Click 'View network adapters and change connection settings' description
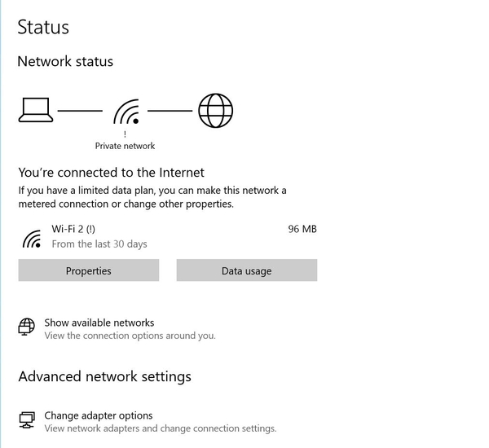 (160, 428)
